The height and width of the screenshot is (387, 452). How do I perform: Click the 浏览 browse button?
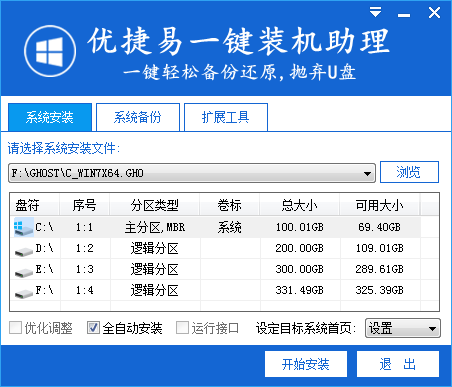[x=409, y=172]
